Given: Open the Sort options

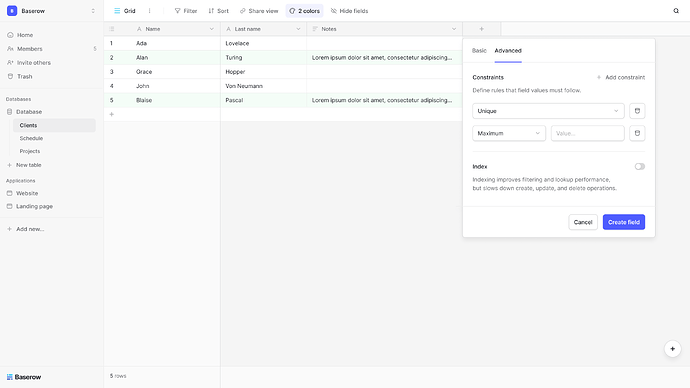Looking at the screenshot, I should (x=219, y=11).
